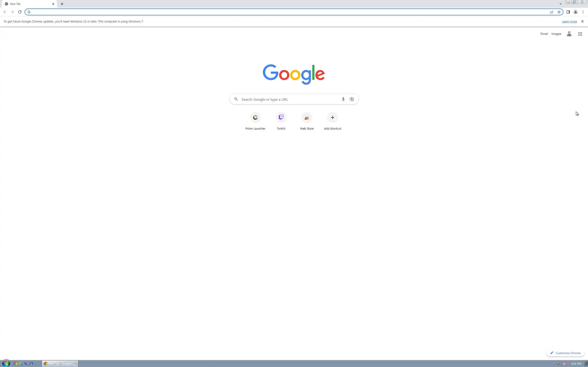Click the Windows Start button
Viewport: 588px width, 367px height.
(x=6, y=363)
